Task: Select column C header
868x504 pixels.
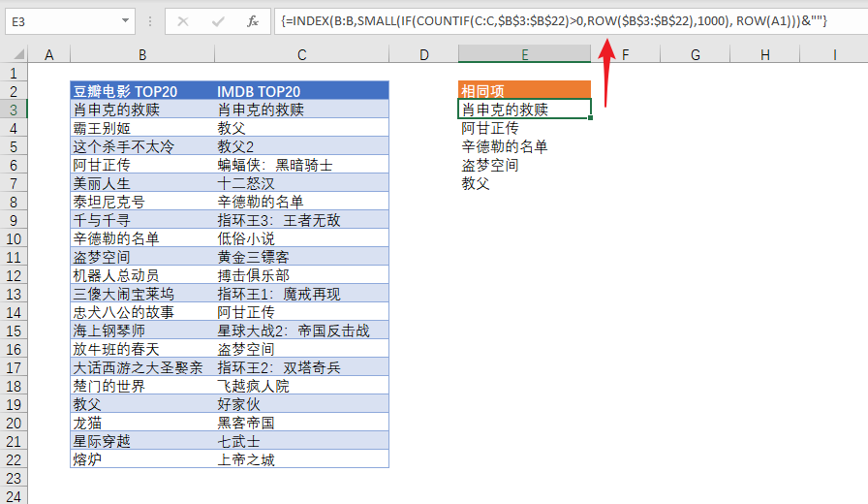Action: tap(301, 55)
